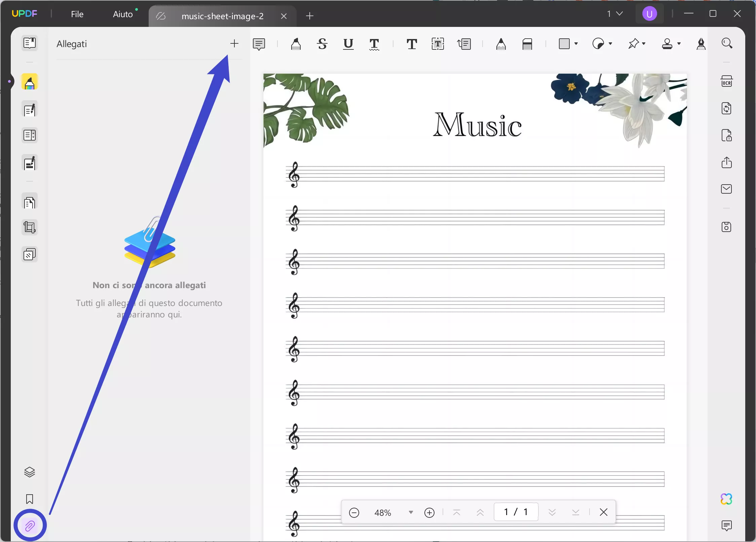Screen dimensions: 756x542
Task: Expand the stamp dropdown arrow
Action: pos(679,44)
